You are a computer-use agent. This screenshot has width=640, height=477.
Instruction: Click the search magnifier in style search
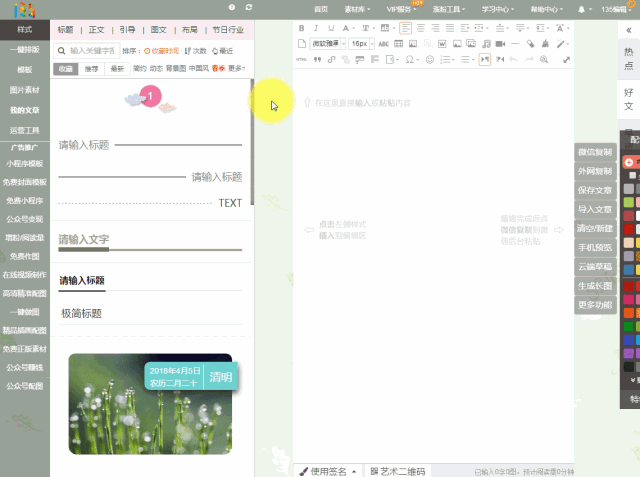tap(62, 51)
